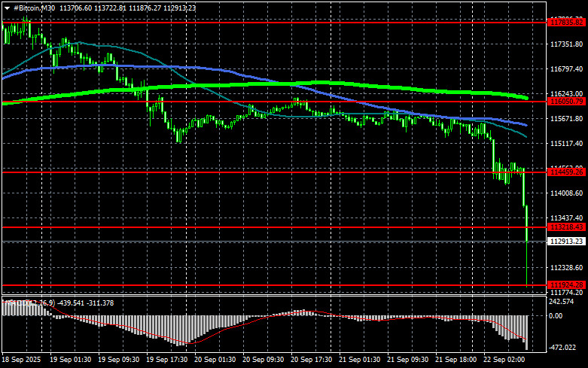Click the 19 Sep 09:30 time label
The image size is (588, 368).
coord(118,360)
